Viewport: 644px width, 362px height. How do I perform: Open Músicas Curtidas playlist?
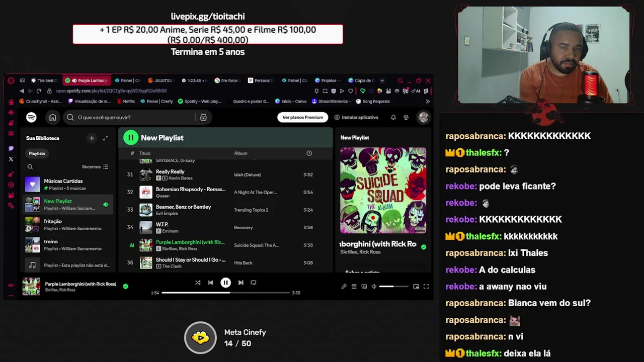coord(68,185)
